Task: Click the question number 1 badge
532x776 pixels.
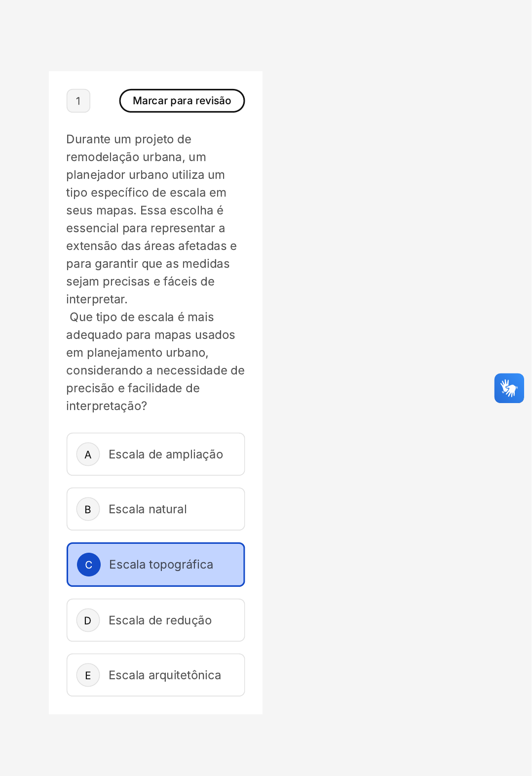Action: [78, 101]
